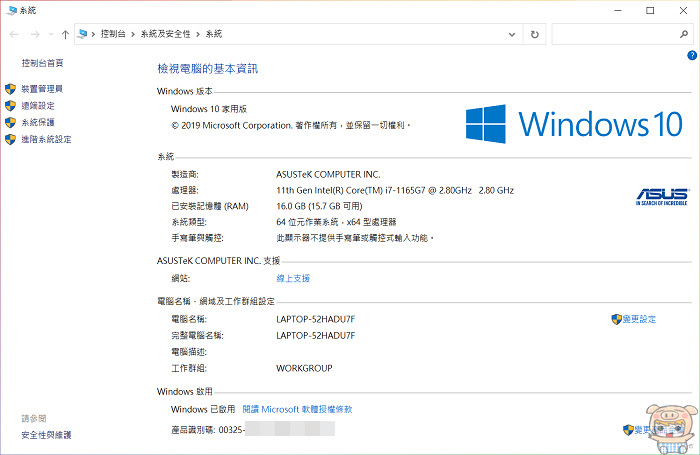The image size is (700, 455).
Task: Click shield icon beside 進階系統設定
Action: [10, 139]
